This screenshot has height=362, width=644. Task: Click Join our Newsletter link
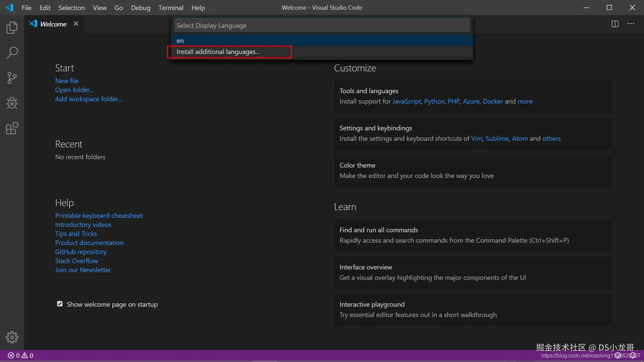point(83,270)
